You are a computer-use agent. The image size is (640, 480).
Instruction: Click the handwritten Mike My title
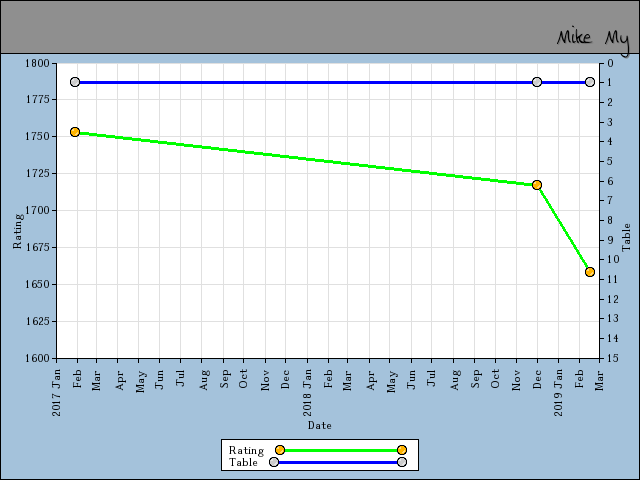pos(593,40)
